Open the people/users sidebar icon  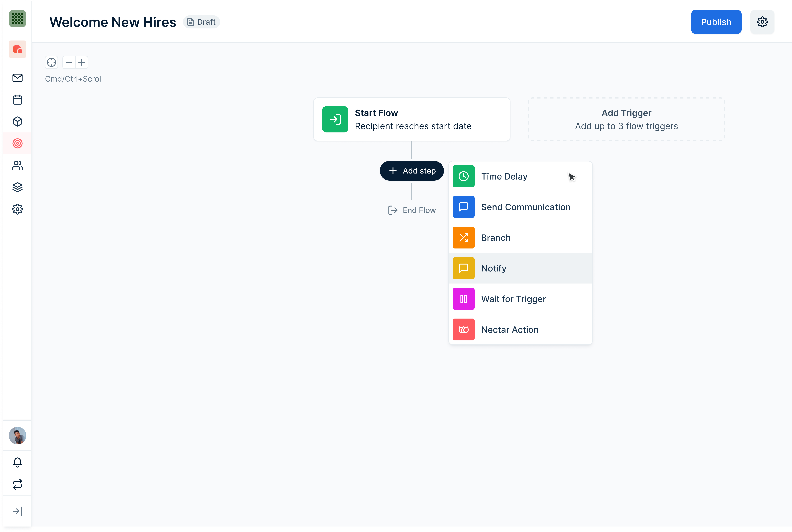pyautogui.click(x=17, y=165)
